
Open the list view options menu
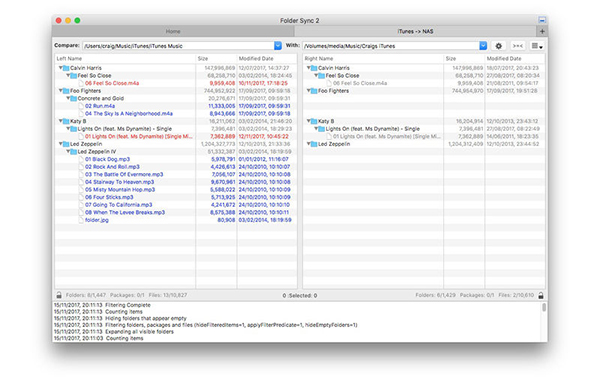[537, 46]
